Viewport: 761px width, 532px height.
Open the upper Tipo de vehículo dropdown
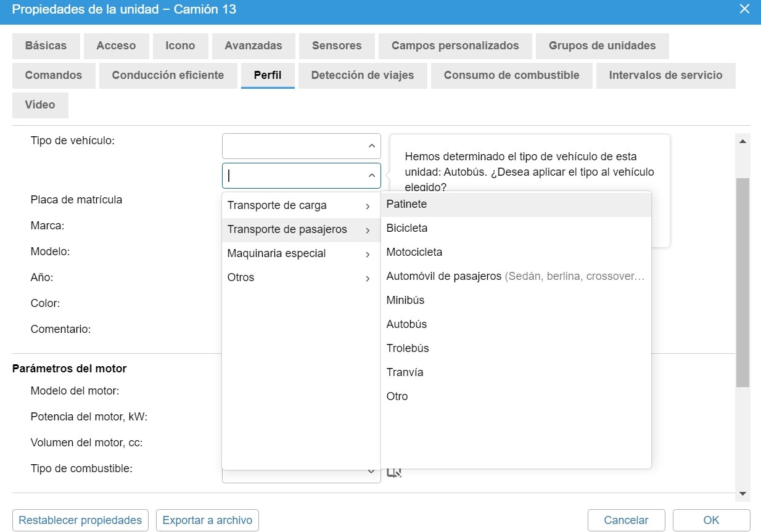(301, 146)
